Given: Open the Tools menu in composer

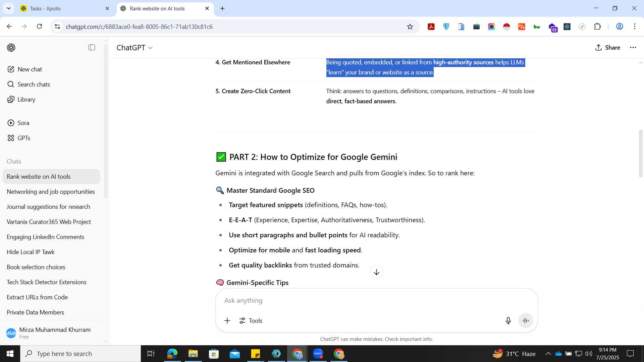Looking at the screenshot, I should click(251, 321).
